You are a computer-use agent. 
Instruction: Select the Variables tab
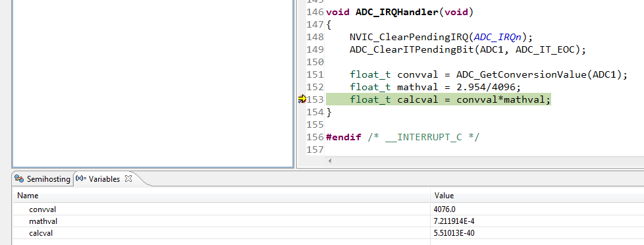pyautogui.click(x=104, y=179)
